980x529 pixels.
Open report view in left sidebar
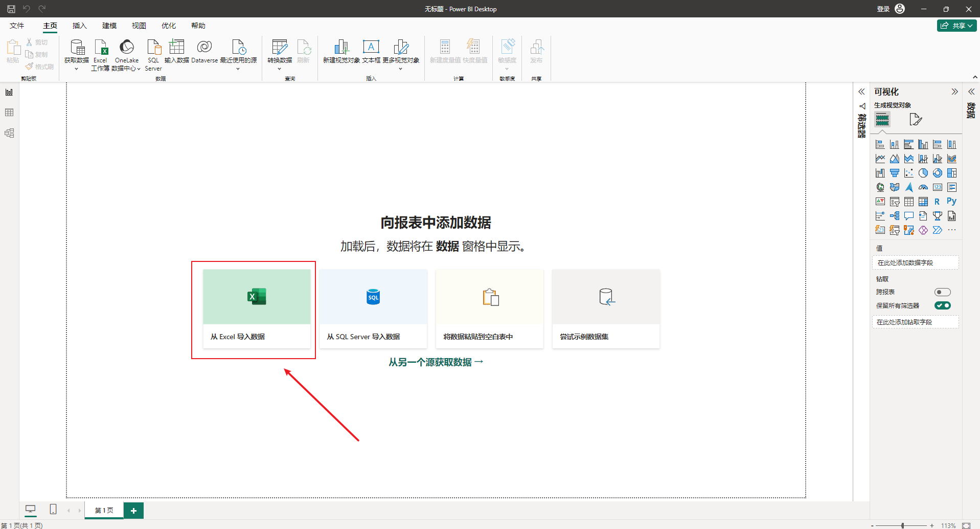[x=9, y=92]
